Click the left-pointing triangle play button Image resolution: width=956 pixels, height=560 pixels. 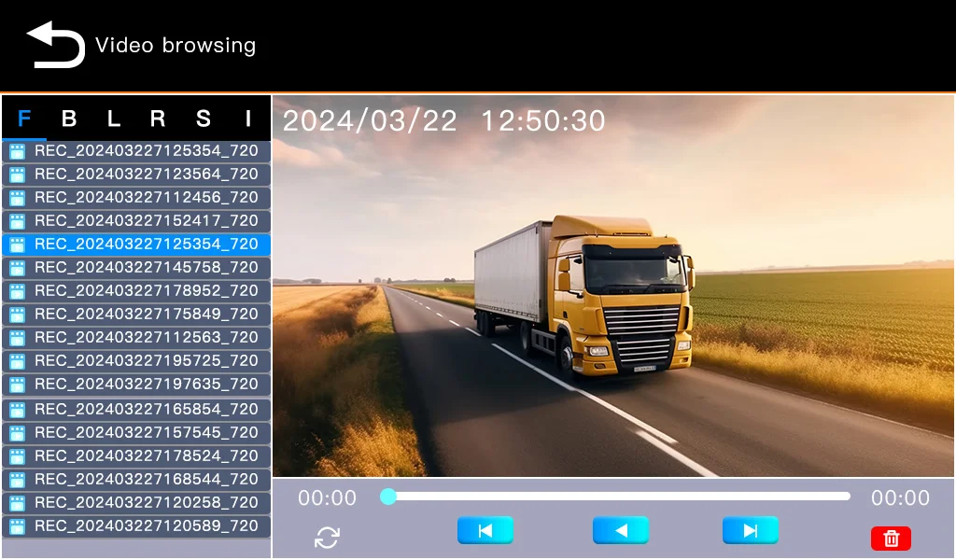click(x=621, y=530)
